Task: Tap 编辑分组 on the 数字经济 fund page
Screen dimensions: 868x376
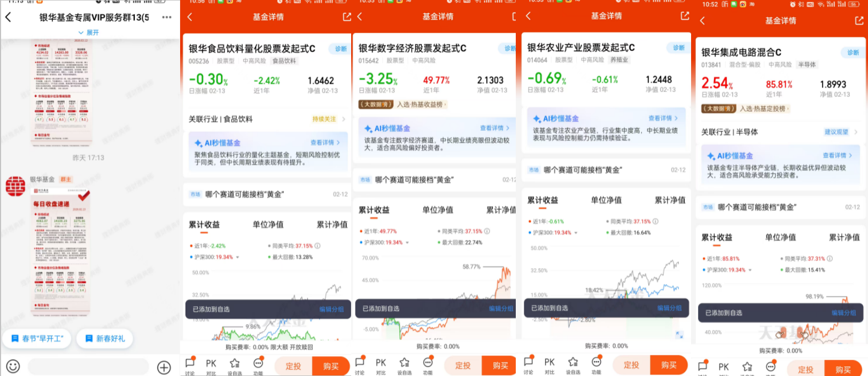Action: (x=501, y=309)
